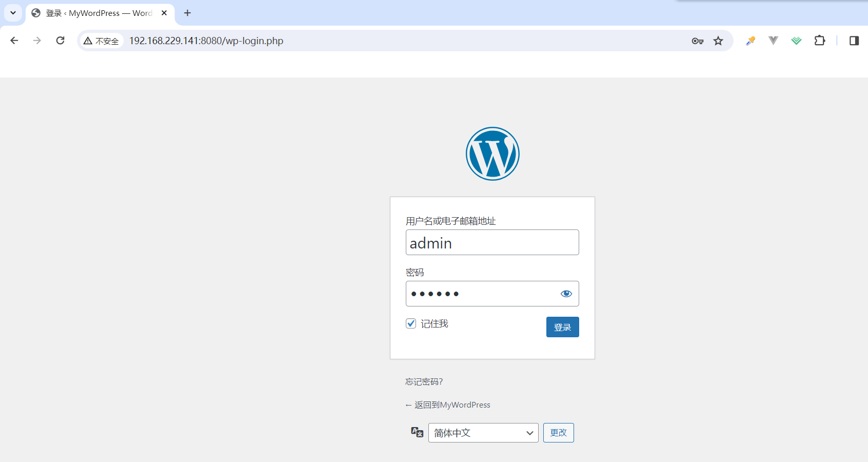
Task: Open the 忘记密码? link
Action: [424, 381]
